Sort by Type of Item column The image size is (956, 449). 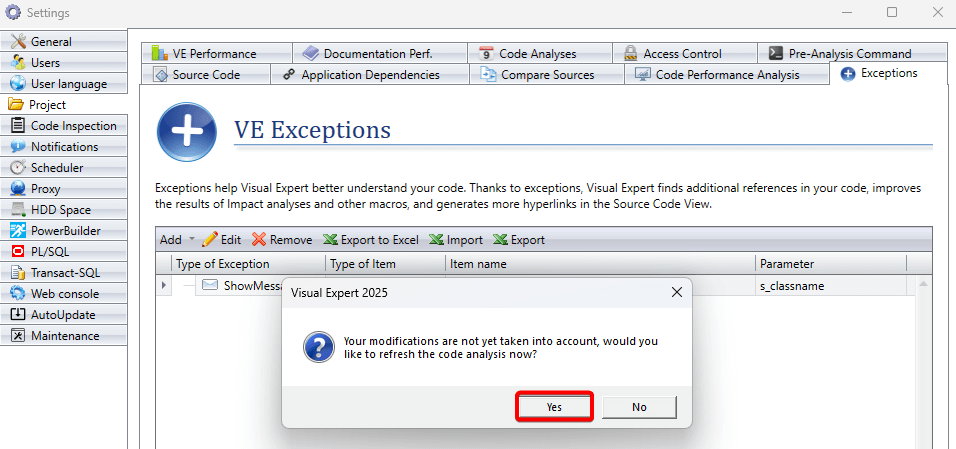[385, 264]
